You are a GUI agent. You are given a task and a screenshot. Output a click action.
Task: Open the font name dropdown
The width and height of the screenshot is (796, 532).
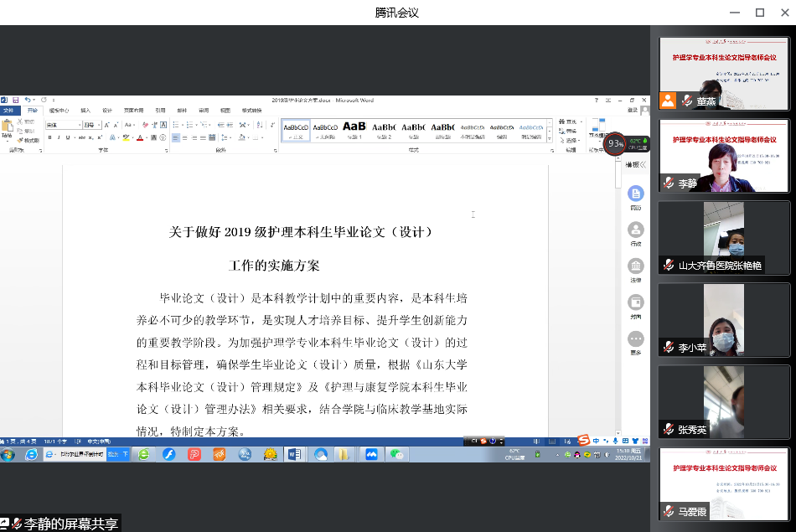pyautogui.click(x=78, y=125)
